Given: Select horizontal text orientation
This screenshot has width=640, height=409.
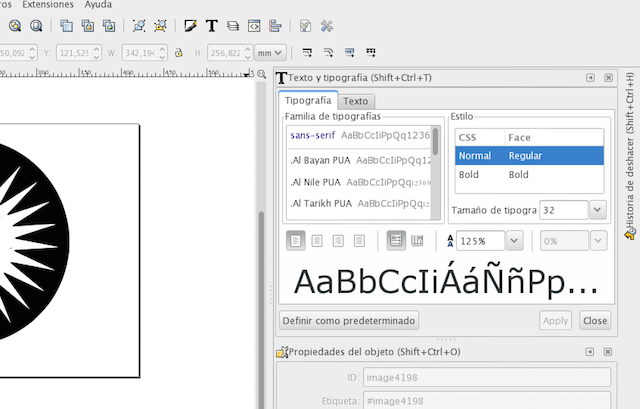Looking at the screenshot, I should (x=396, y=240).
